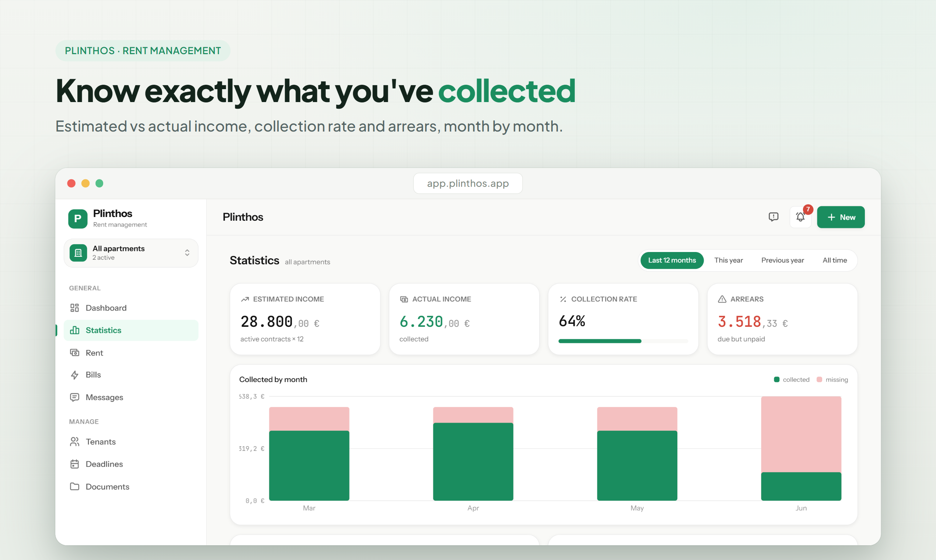Switch to Previous year period
Screen dimensions: 936x560
pos(782,260)
